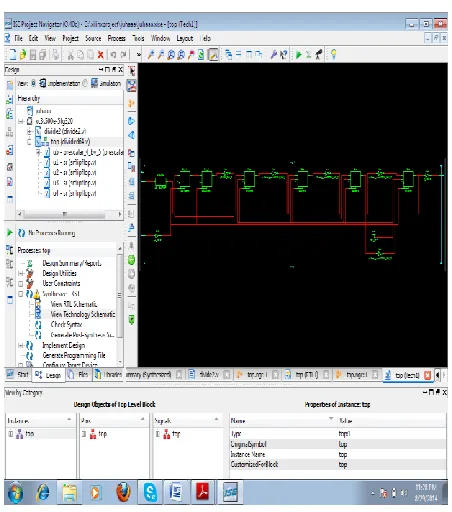Click the Cut scissors toolbar icon
The image size is (452, 512).
(70, 55)
